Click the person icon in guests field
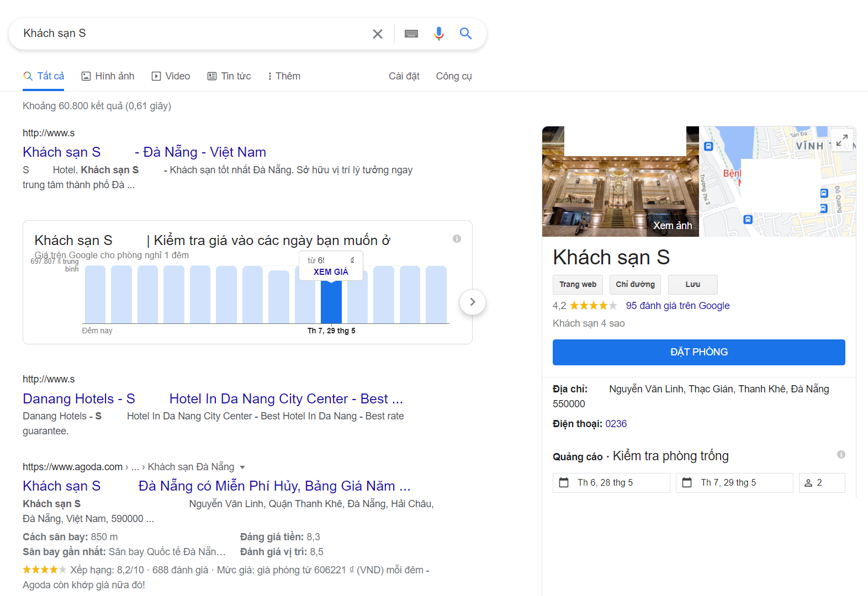This screenshot has height=596, width=868. (x=808, y=483)
